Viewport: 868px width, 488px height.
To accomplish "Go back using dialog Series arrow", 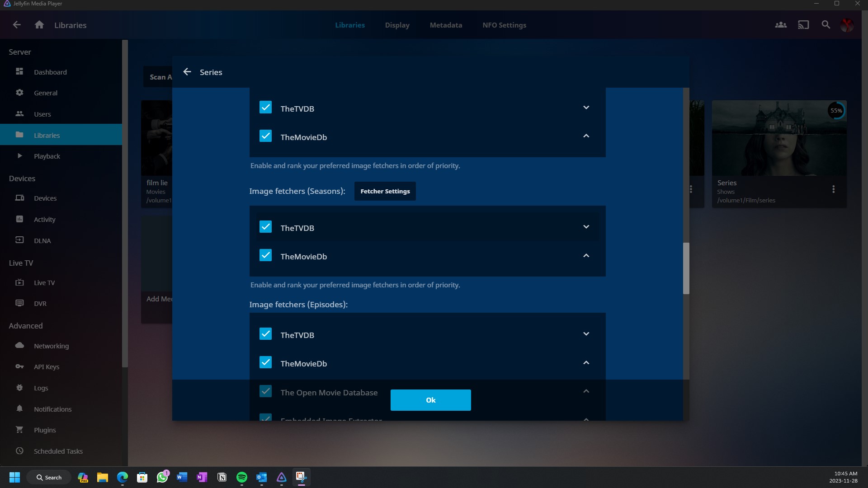I will [x=187, y=72].
